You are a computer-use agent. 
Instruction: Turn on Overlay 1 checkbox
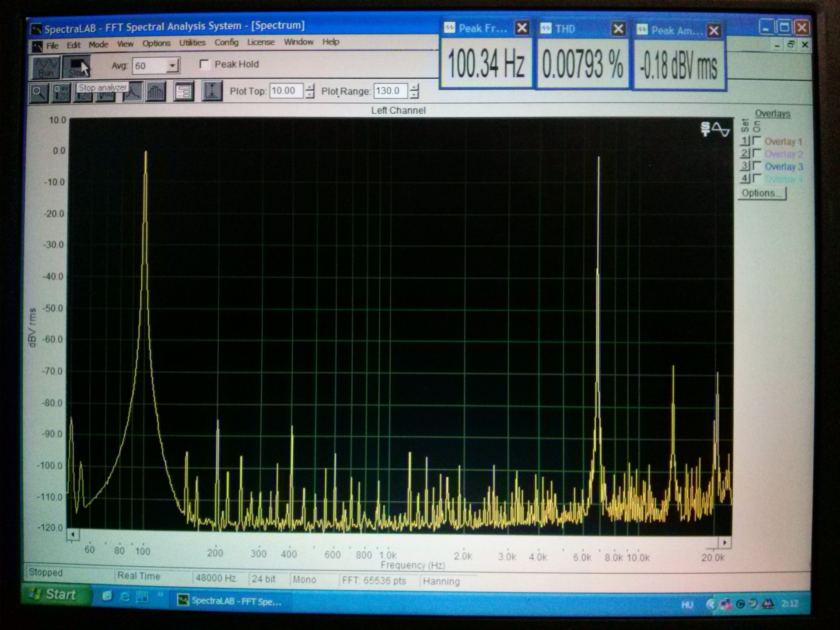tap(757, 140)
